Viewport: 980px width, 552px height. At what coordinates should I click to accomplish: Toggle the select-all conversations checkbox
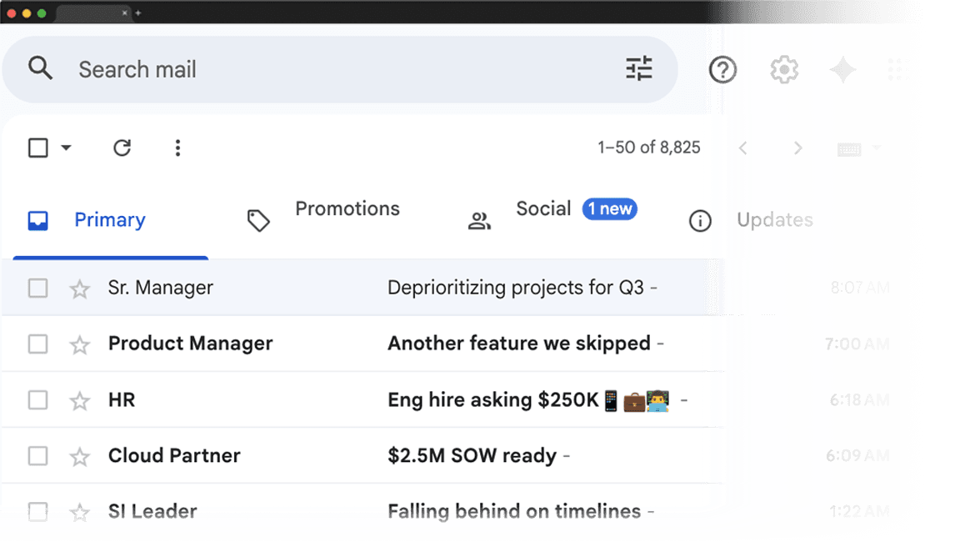tap(38, 147)
